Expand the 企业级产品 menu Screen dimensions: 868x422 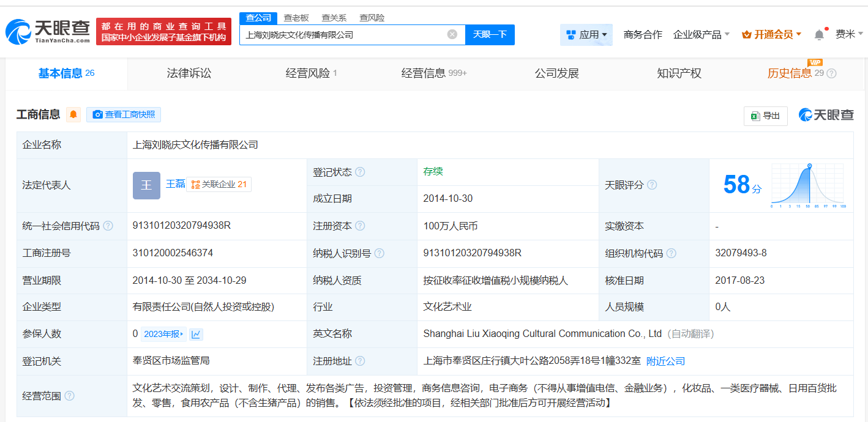(x=702, y=35)
